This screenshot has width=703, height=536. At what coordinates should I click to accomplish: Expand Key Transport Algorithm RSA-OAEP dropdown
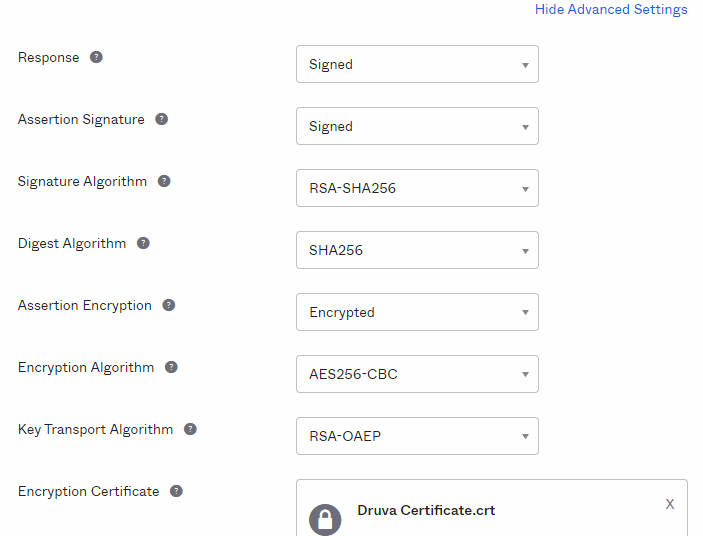(x=417, y=436)
